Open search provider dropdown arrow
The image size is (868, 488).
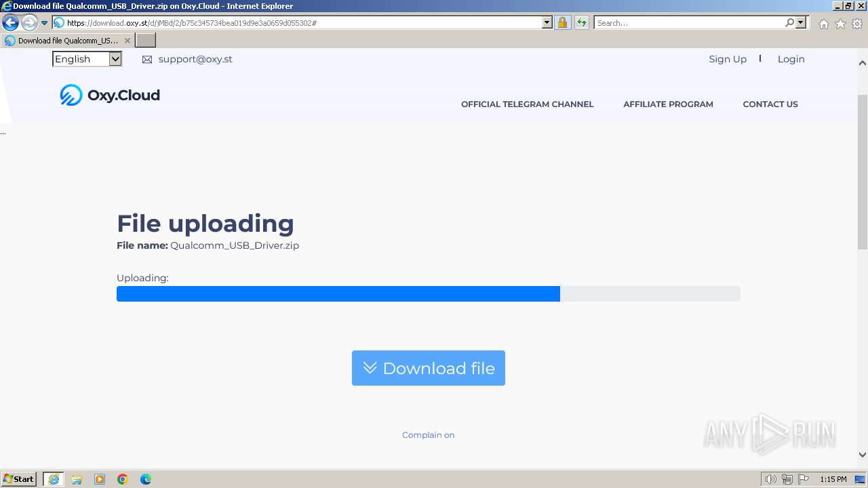(x=801, y=23)
